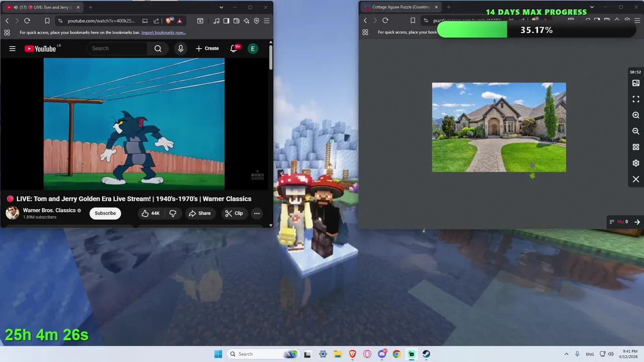This screenshot has width=644, height=362.
Task: Toggle system volume icon in tray
Action: click(611, 354)
